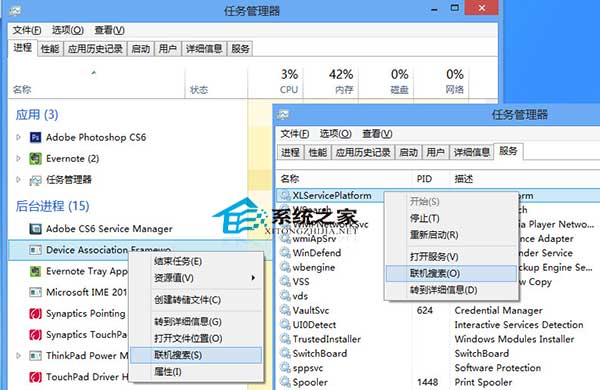Click the wbengine service gear icon
The image size is (600, 390).
tap(285, 268)
